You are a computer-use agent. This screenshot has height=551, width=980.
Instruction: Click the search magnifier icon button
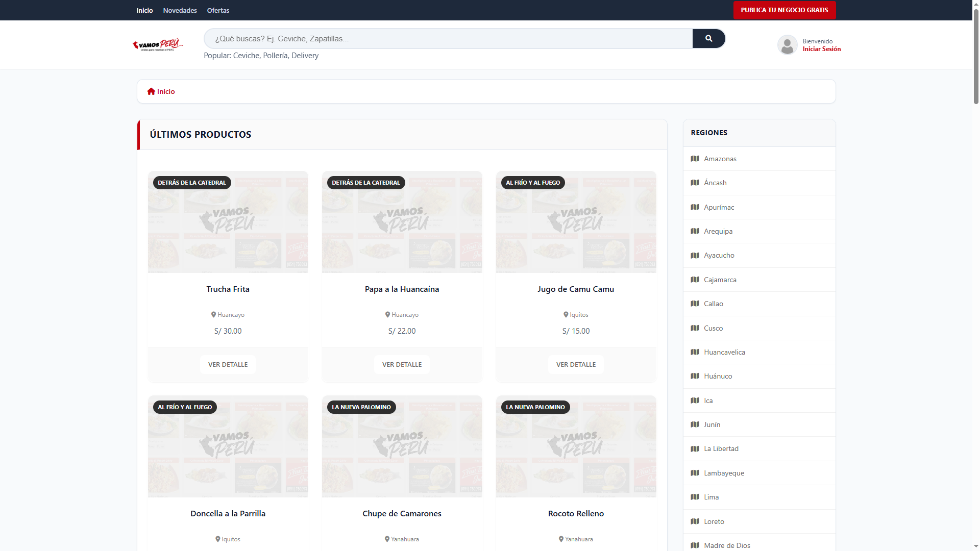pyautogui.click(x=708, y=38)
